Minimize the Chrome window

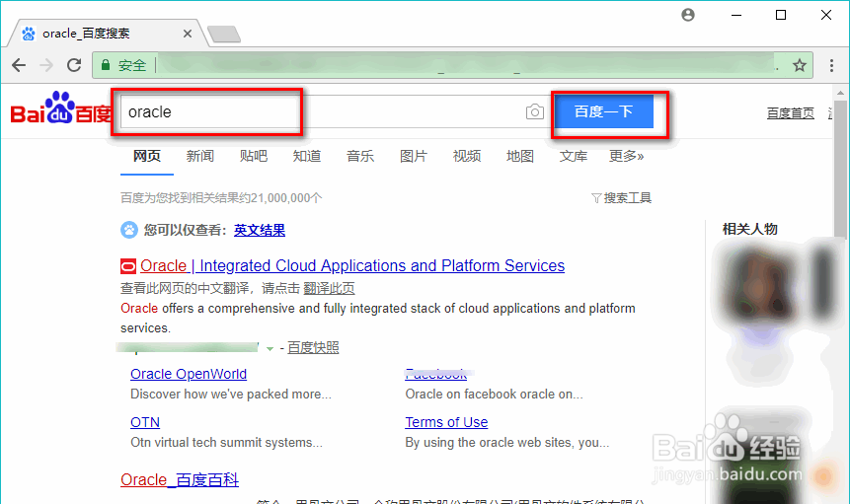coord(736,15)
